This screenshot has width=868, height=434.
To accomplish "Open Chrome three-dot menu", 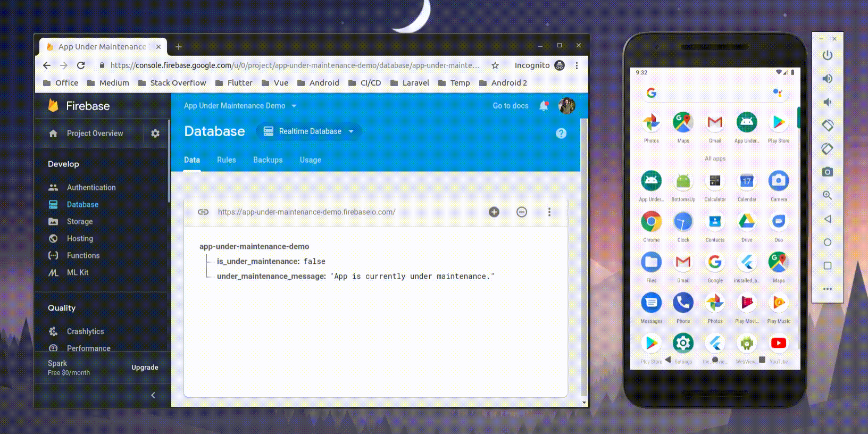I will [x=577, y=65].
